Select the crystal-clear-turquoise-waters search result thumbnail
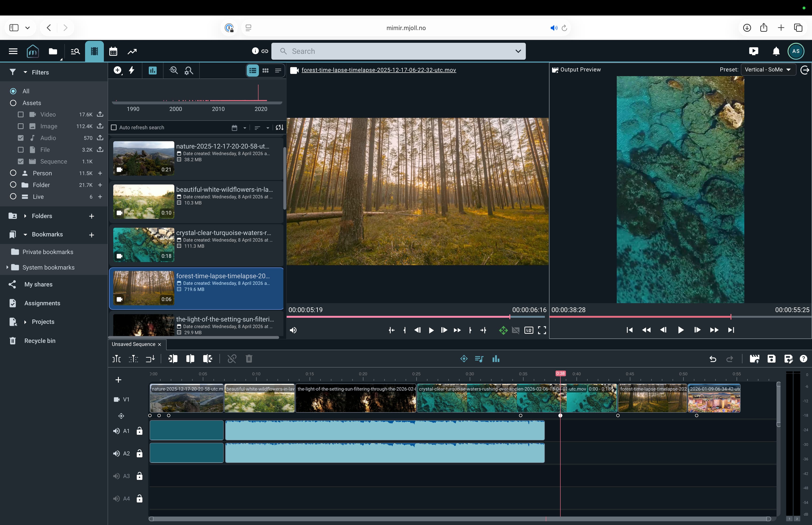Screen dimensions: 812x525 144,245
